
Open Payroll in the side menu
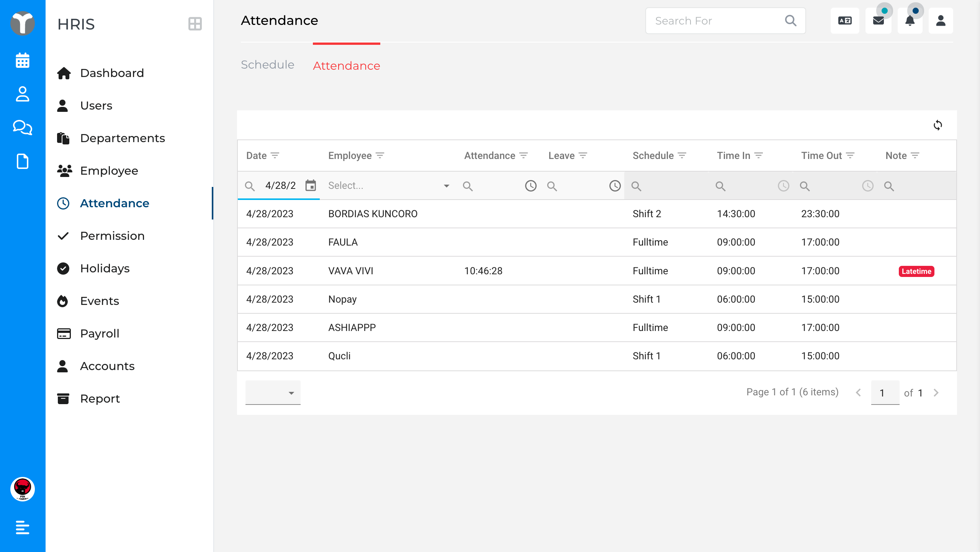[x=100, y=333]
